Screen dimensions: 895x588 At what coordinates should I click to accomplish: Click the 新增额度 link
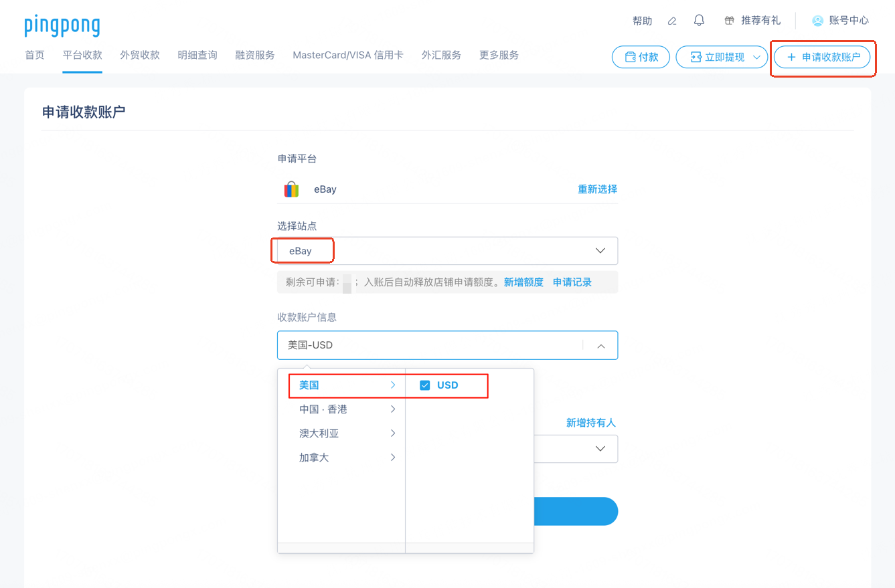pyautogui.click(x=523, y=282)
